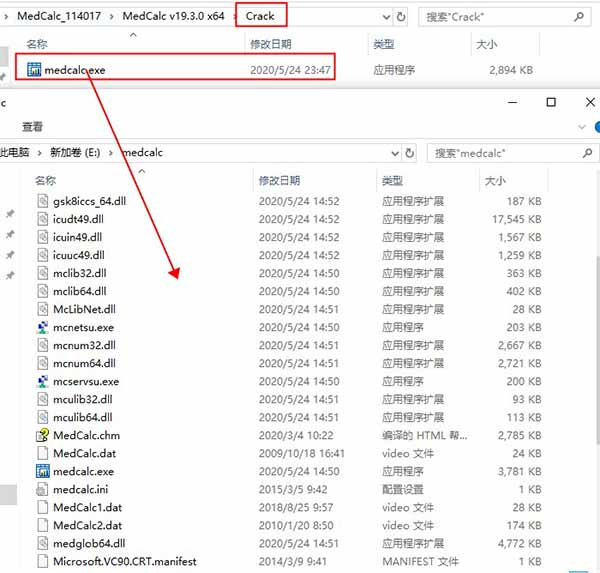Viewport: 600px width, 573px height.
Task: Click type 配置设置 of medcalc.ini
Action: point(403,489)
